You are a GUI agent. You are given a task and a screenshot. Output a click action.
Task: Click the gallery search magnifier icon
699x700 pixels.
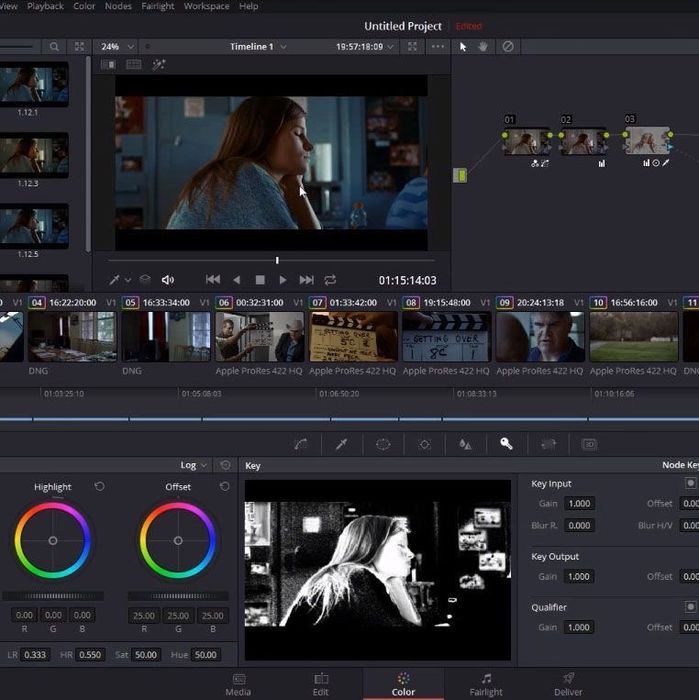click(x=54, y=46)
